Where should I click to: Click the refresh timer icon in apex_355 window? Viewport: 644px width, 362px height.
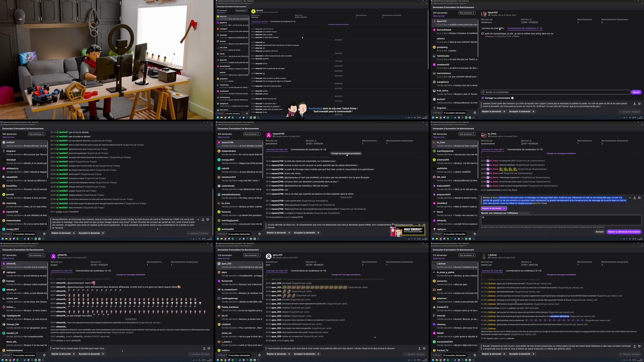(259, 355)
